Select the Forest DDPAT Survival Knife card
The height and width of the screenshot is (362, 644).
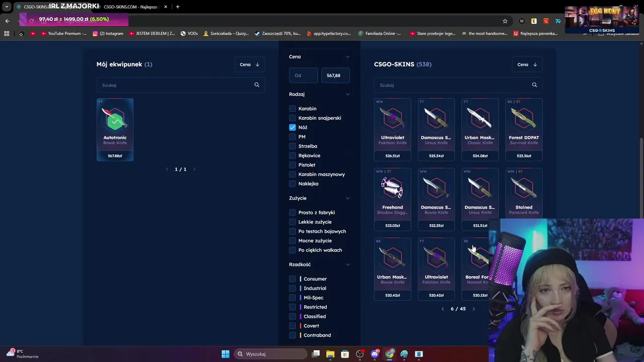(524, 130)
